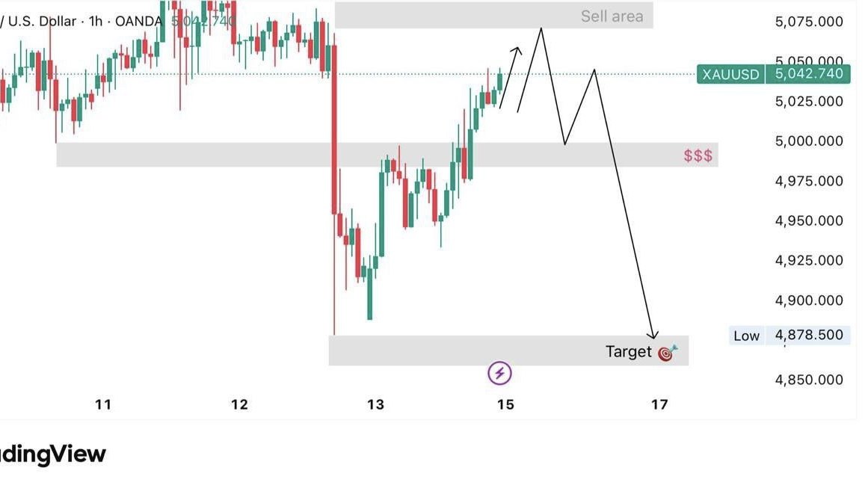Click the TradingView logo text
The height and width of the screenshot is (488, 868).
(x=52, y=454)
